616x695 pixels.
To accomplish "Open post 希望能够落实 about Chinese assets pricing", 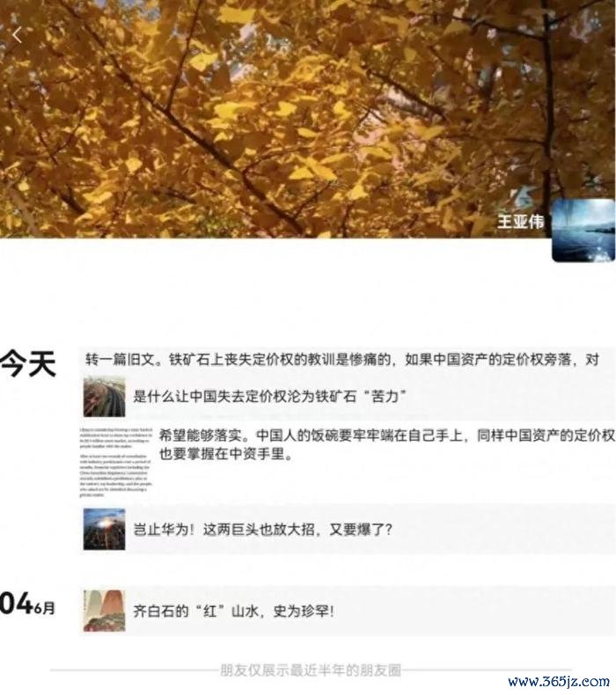I will 386,444.
